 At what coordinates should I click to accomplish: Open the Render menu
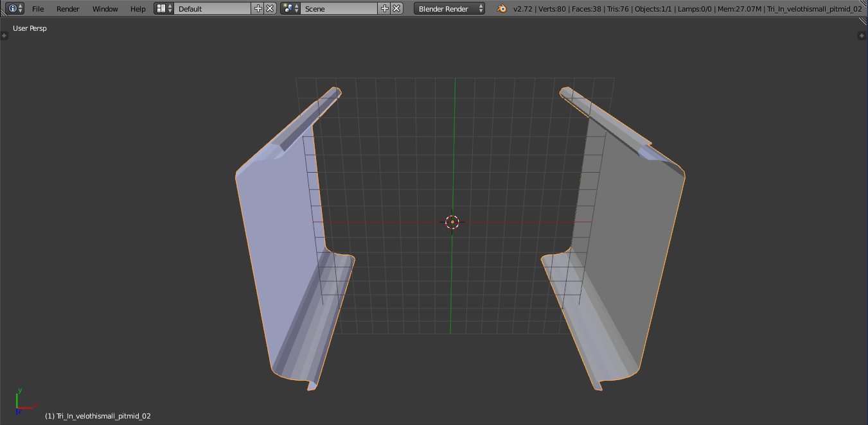tap(68, 9)
